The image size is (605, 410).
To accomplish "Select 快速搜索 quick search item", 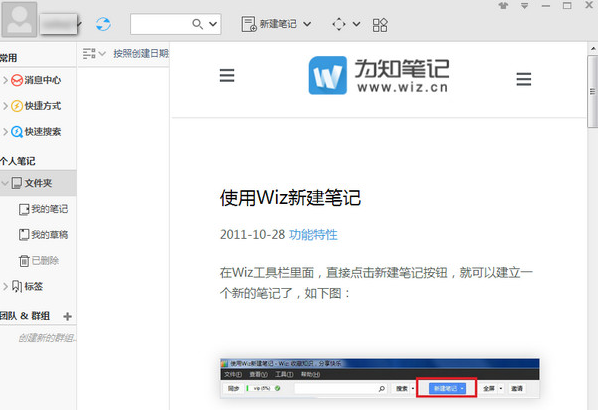I will [42, 132].
